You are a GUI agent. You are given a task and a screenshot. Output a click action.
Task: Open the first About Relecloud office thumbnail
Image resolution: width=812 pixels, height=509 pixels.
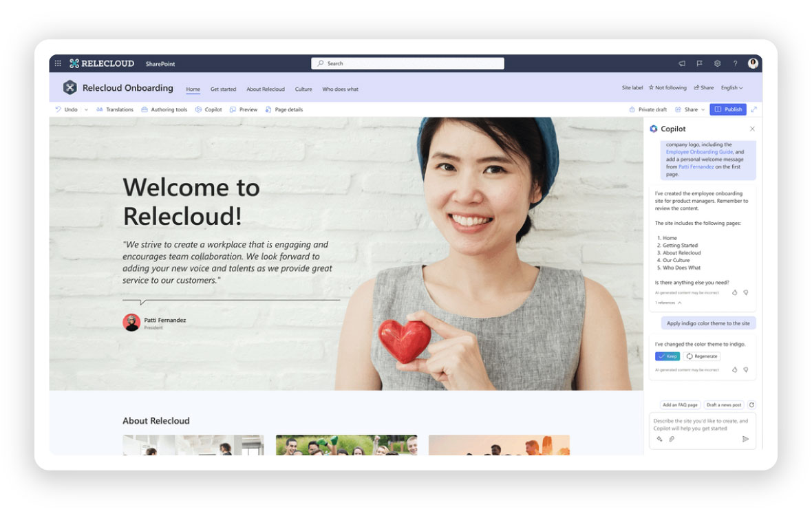193,445
